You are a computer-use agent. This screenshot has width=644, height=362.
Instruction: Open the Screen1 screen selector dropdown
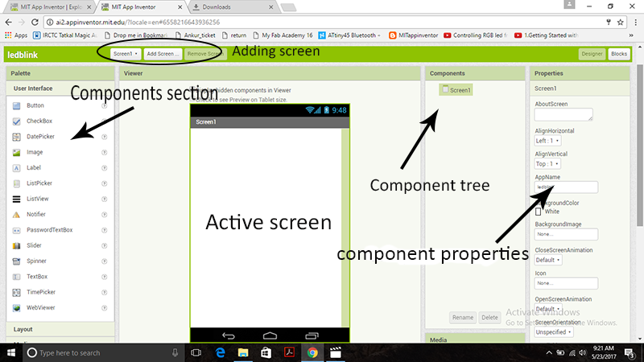click(x=126, y=54)
